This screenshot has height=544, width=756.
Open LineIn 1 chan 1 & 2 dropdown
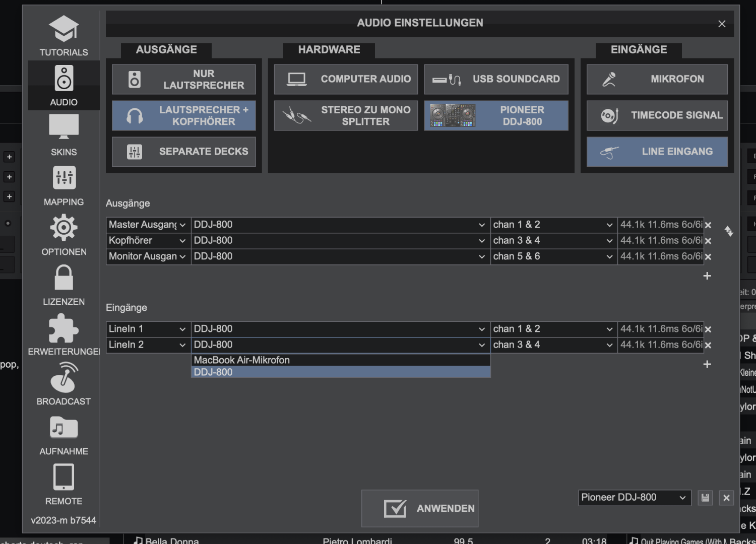coord(554,329)
